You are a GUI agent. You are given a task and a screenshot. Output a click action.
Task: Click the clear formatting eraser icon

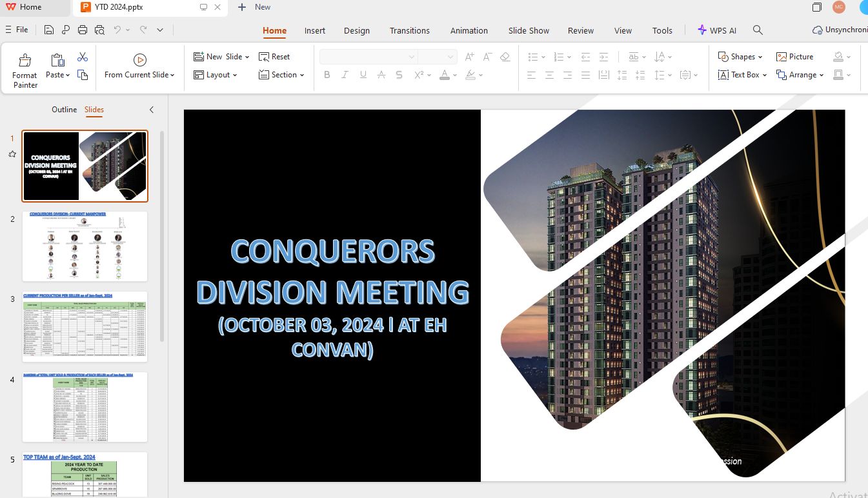coord(505,57)
